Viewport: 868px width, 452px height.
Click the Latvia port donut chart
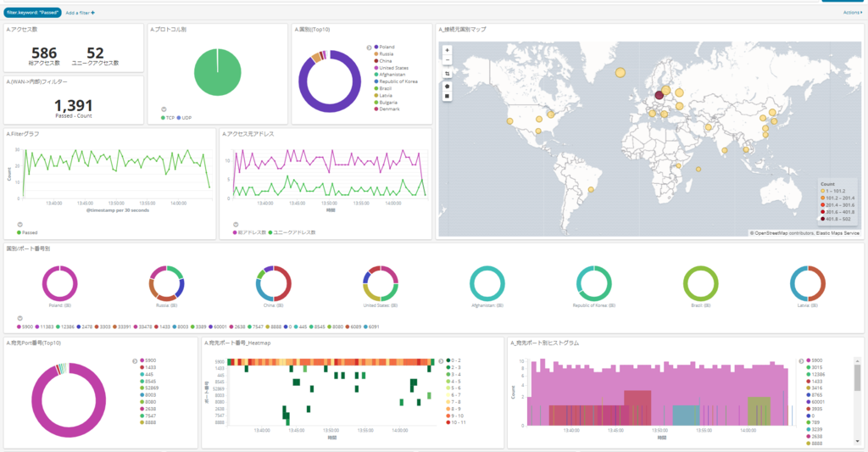click(808, 283)
